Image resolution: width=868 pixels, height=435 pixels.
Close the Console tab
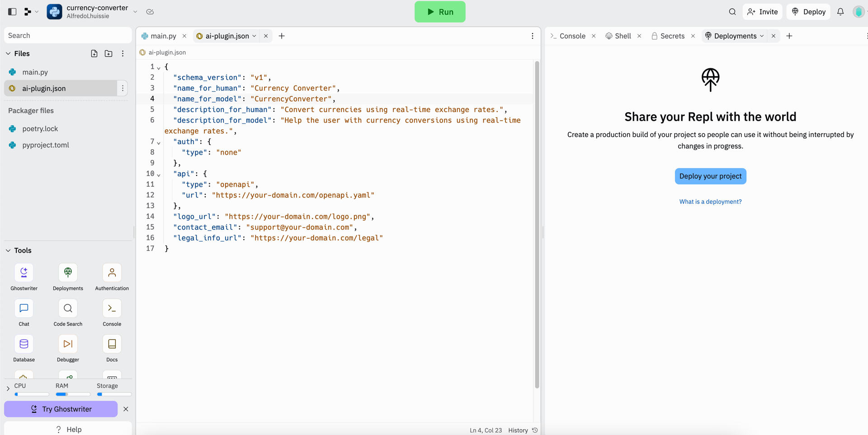tap(594, 36)
